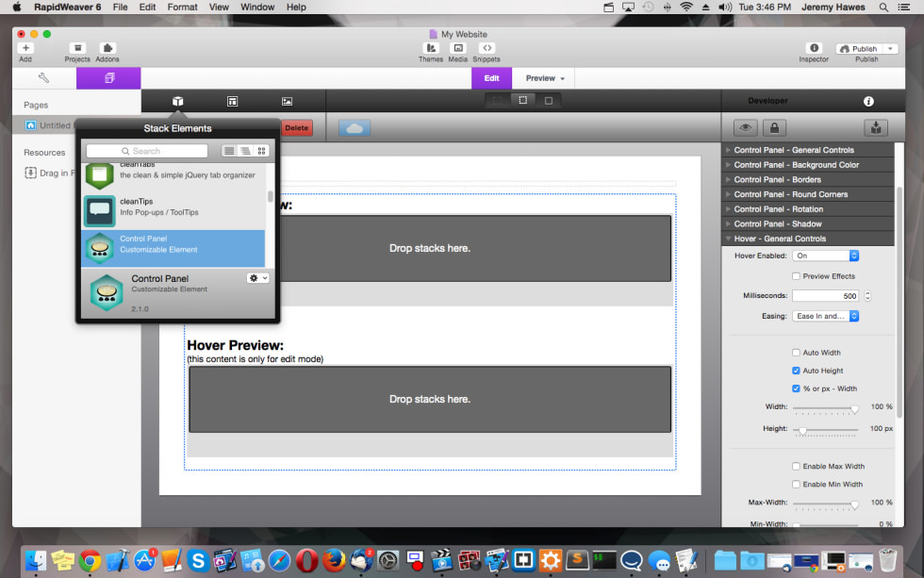Open the File menu
Viewport: 924px width, 578px height.
tap(121, 7)
